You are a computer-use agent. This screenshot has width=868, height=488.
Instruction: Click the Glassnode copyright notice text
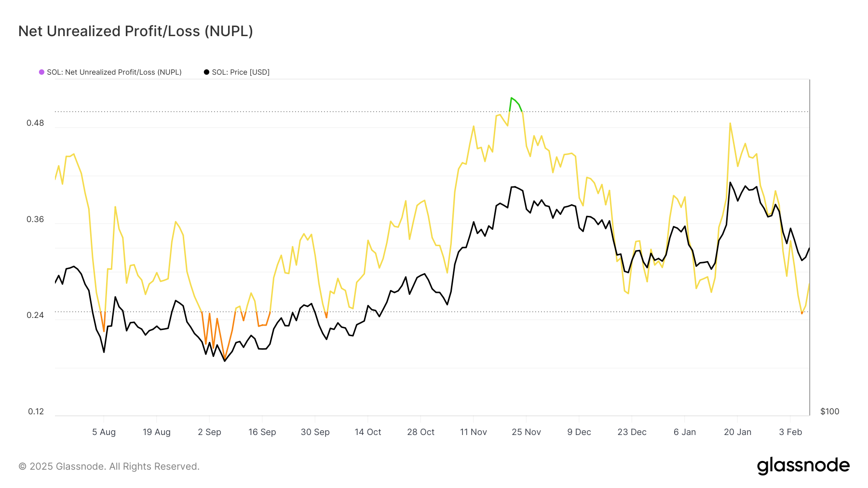(x=109, y=466)
